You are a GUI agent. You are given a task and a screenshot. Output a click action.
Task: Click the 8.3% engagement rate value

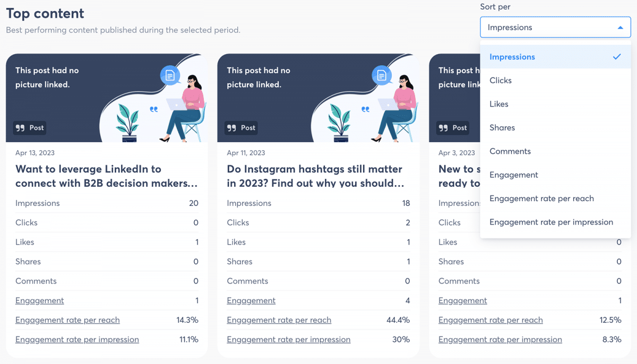612,340
